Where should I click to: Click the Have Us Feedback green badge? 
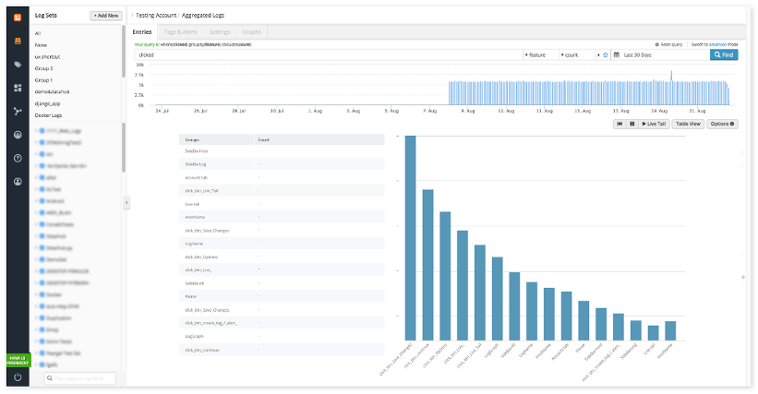tap(18, 360)
